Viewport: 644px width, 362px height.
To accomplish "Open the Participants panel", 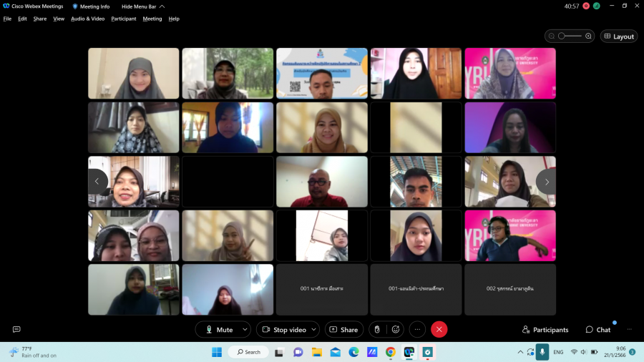I will [545, 330].
